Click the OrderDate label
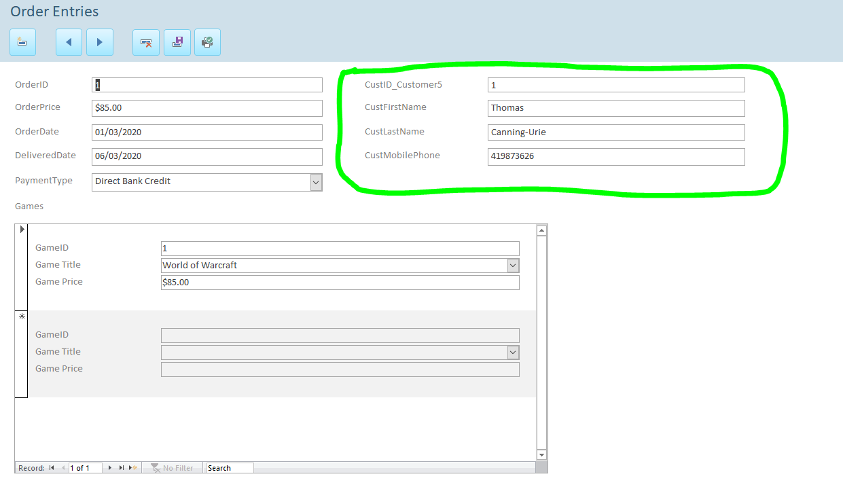The height and width of the screenshot is (504, 843). tap(37, 132)
